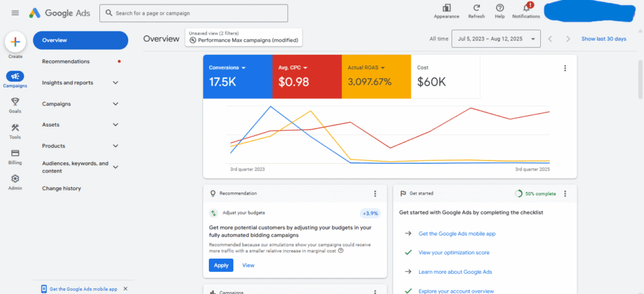Open Goals from the left sidebar
The width and height of the screenshot is (644, 294).
point(15,102)
